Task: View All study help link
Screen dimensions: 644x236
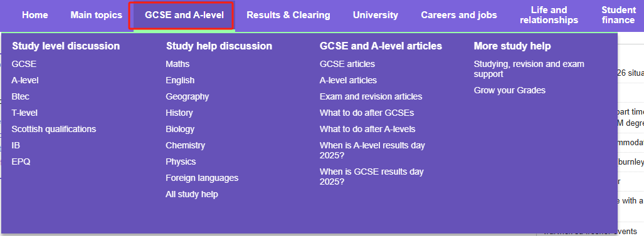Action: point(192,194)
